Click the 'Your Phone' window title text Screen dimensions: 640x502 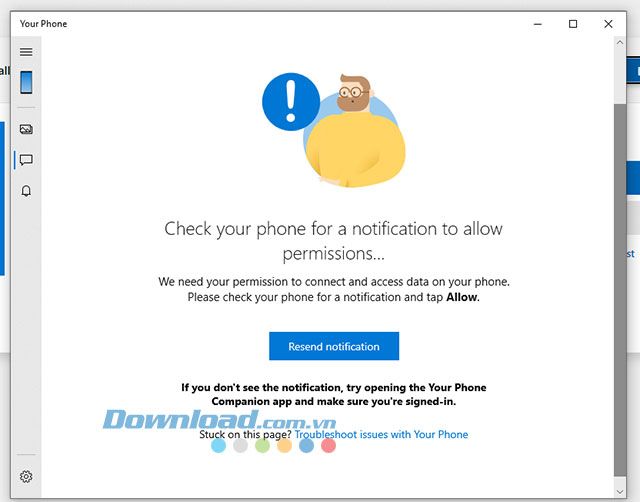(43, 24)
